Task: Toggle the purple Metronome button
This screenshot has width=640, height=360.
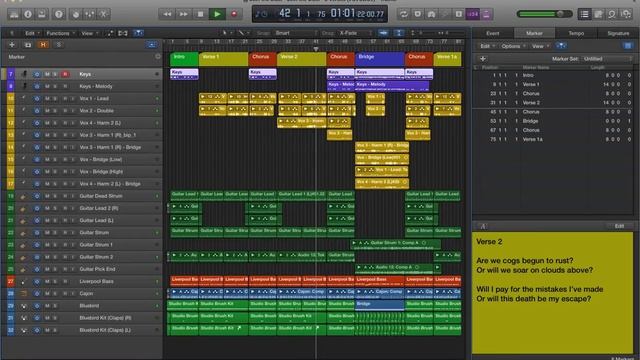Action: point(487,14)
